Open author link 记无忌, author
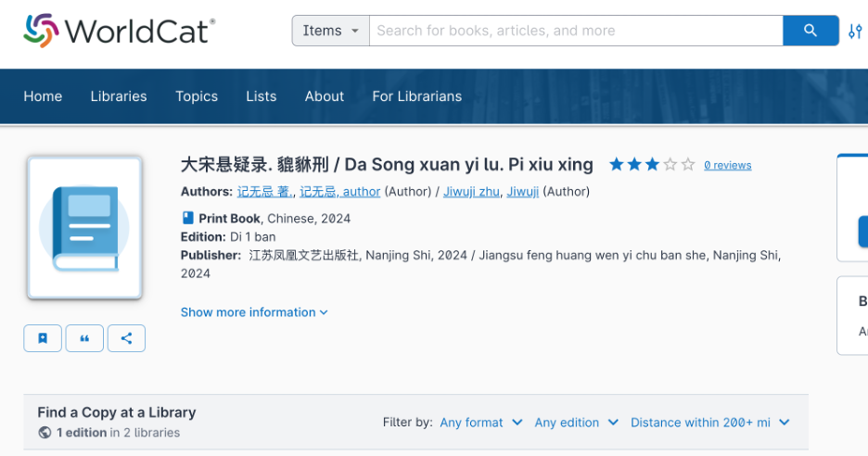This screenshot has height=456, width=868. click(x=340, y=192)
